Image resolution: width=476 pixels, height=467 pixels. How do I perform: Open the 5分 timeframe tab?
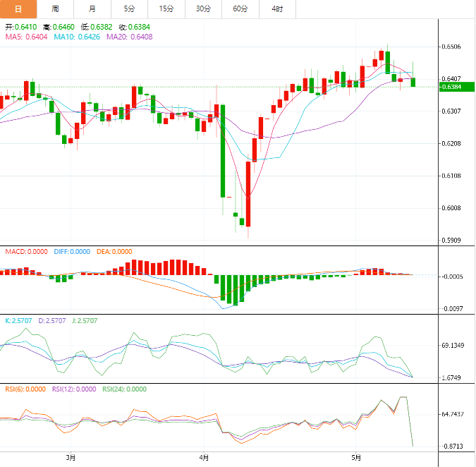tap(129, 9)
